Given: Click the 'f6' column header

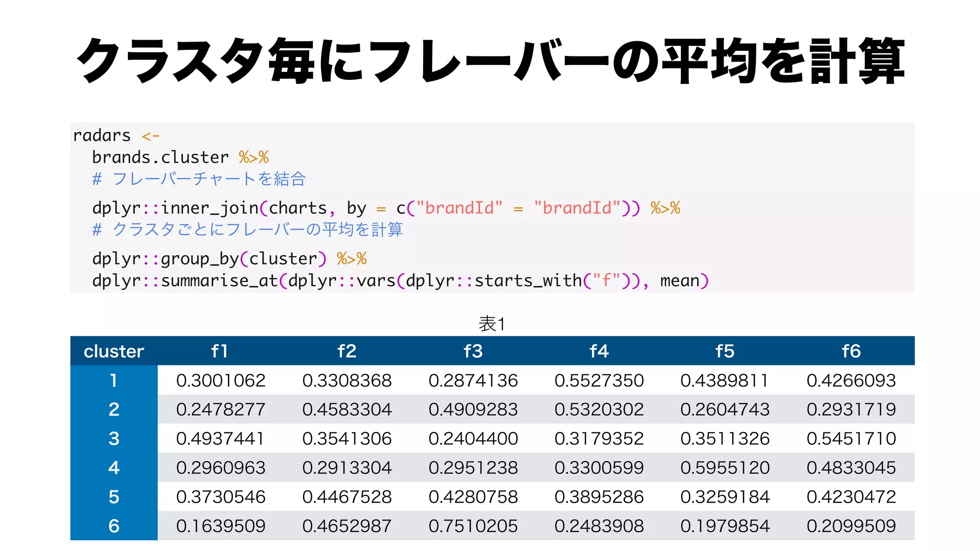Looking at the screenshot, I should [x=851, y=351].
